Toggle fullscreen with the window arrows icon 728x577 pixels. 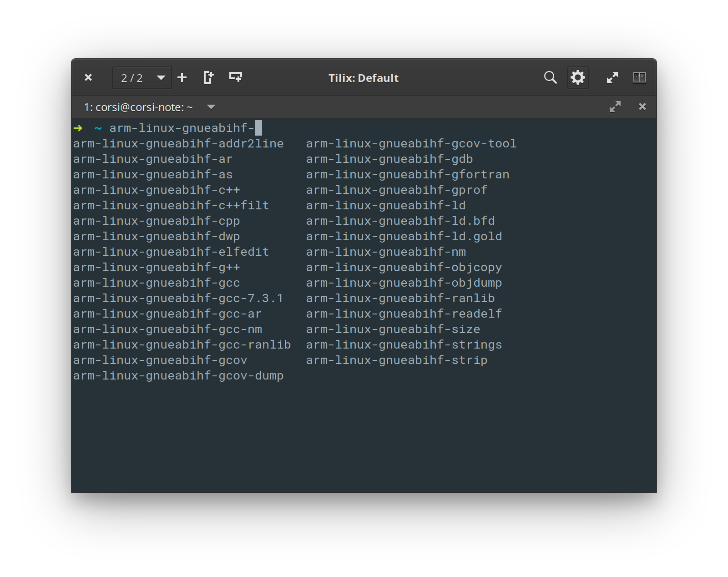click(x=612, y=78)
